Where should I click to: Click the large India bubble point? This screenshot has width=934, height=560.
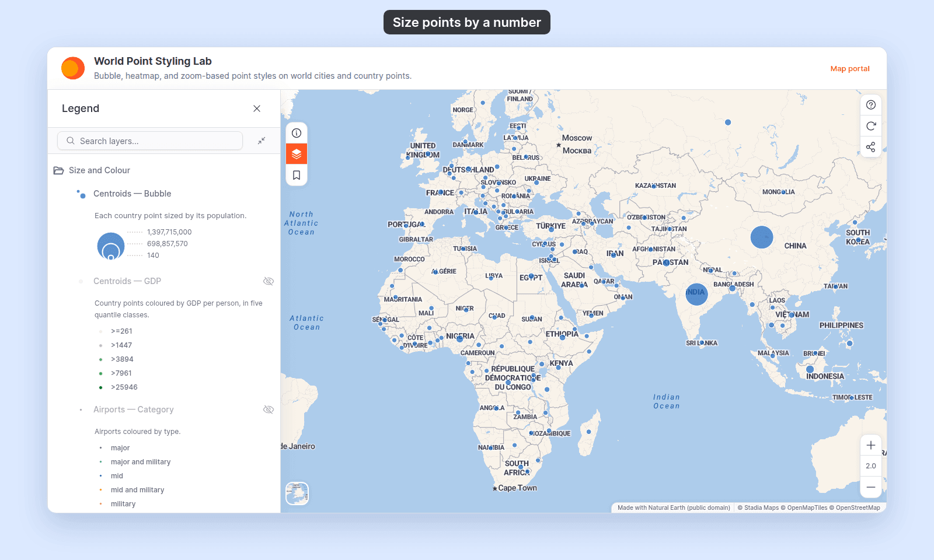[696, 294]
